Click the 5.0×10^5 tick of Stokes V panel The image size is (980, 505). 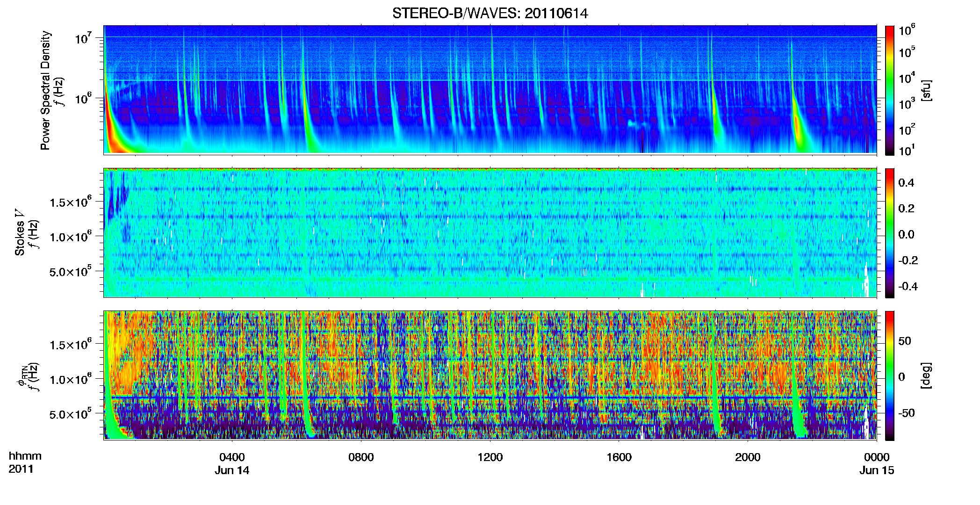71,272
